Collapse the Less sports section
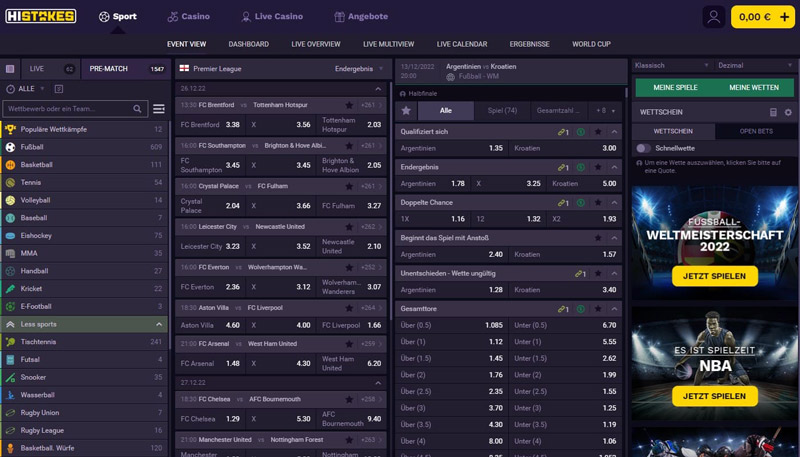 coord(85,324)
